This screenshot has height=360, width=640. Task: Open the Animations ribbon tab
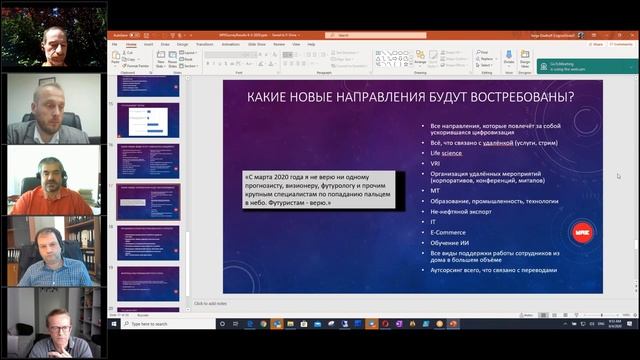(231, 44)
